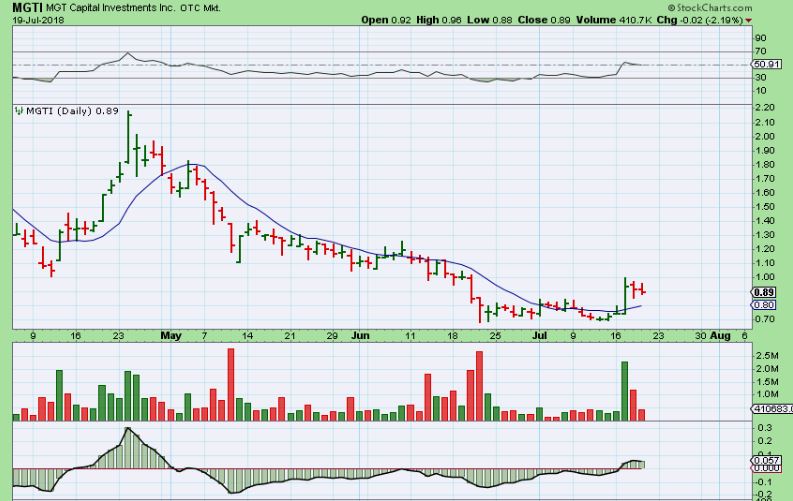Image resolution: width=793 pixels, height=501 pixels.
Task: Click the MGT Capital Investments Inc. company name
Action: (x=111, y=8)
